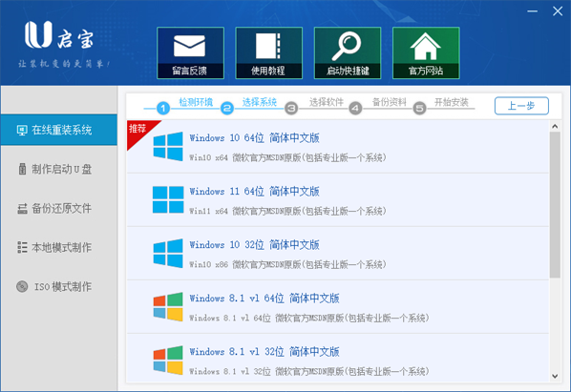Image resolution: width=571 pixels, height=392 pixels.
Task: Click the Windows 10 64位 logo icon
Action: point(168,147)
